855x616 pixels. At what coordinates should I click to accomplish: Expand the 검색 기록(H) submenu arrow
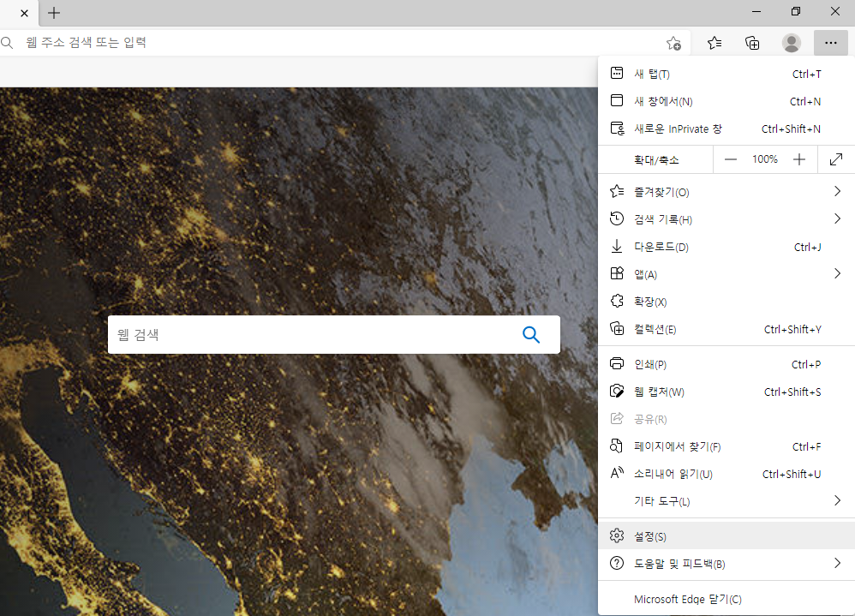pyautogui.click(x=838, y=218)
